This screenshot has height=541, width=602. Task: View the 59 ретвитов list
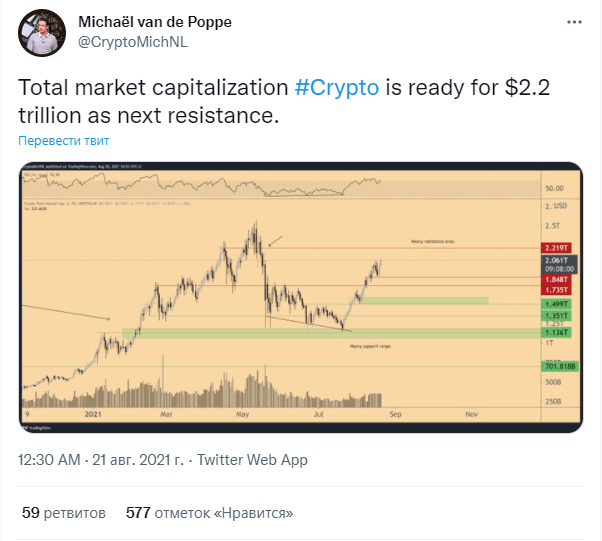[x=64, y=513]
